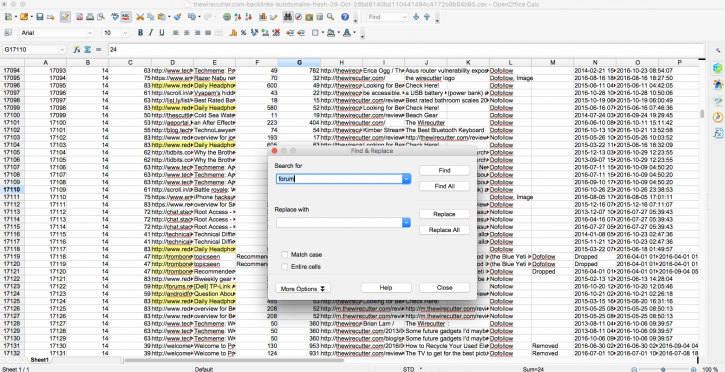This screenshot has width=725, height=372.
Task: Open the Edit File mode icon
Action: pyautogui.click(x=65, y=17)
